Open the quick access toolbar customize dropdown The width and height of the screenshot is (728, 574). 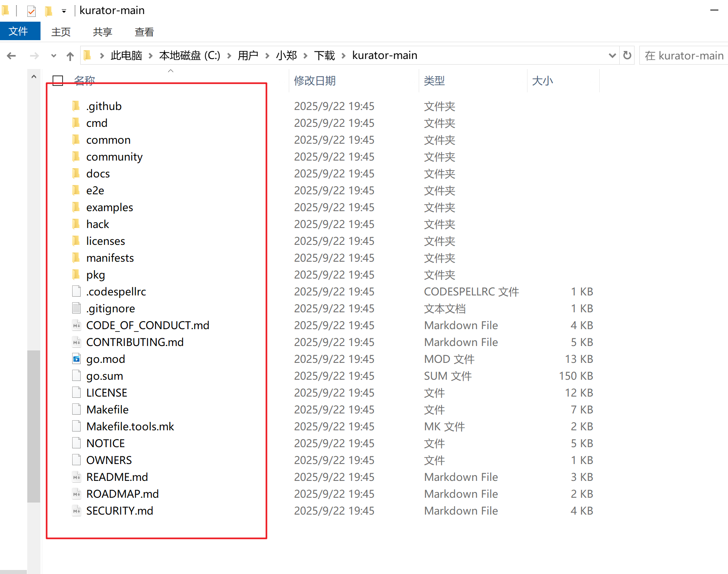(64, 11)
